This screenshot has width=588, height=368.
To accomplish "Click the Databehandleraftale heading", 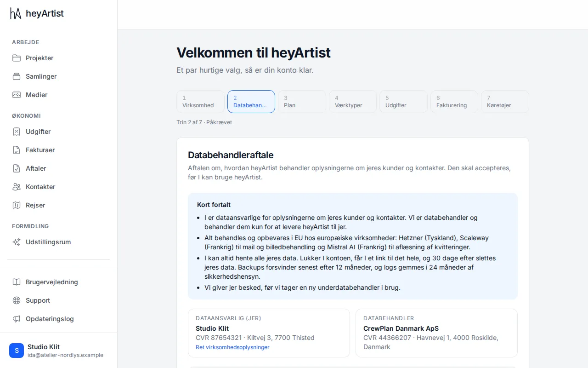I will pyautogui.click(x=231, y=155).
